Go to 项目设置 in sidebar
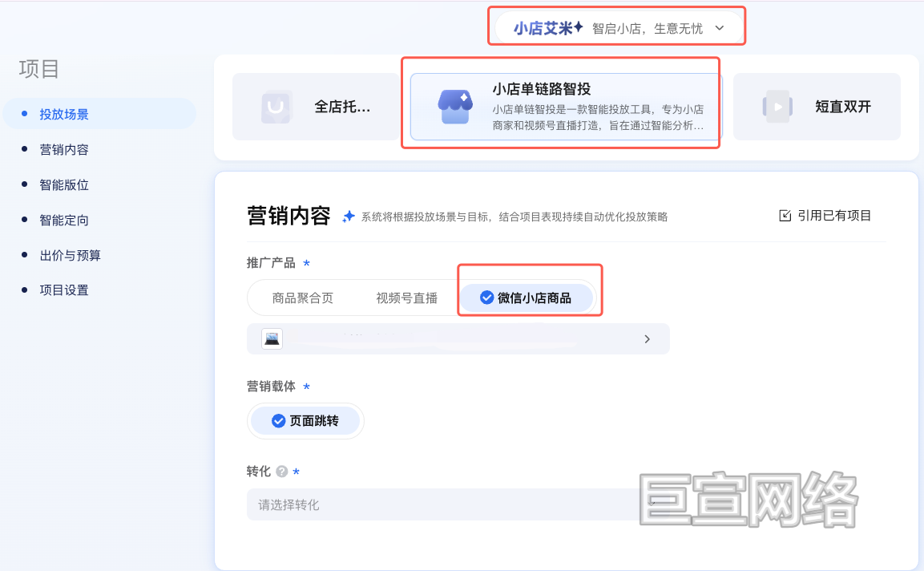 (63, 290)
